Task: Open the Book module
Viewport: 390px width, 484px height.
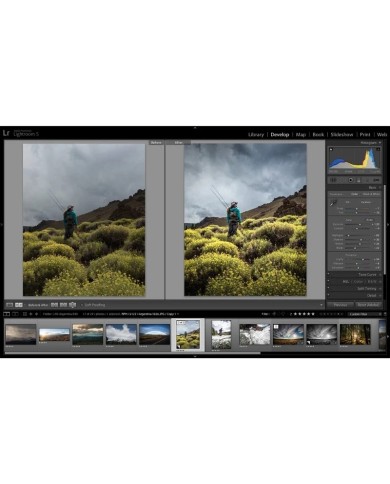Action: click(318, 135)
